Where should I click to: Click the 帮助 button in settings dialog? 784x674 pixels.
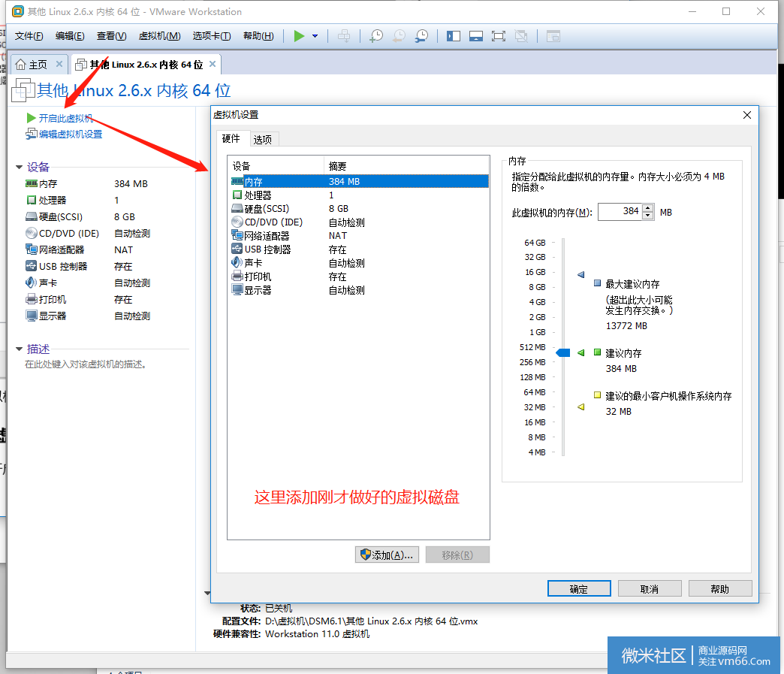click(720, 588)
